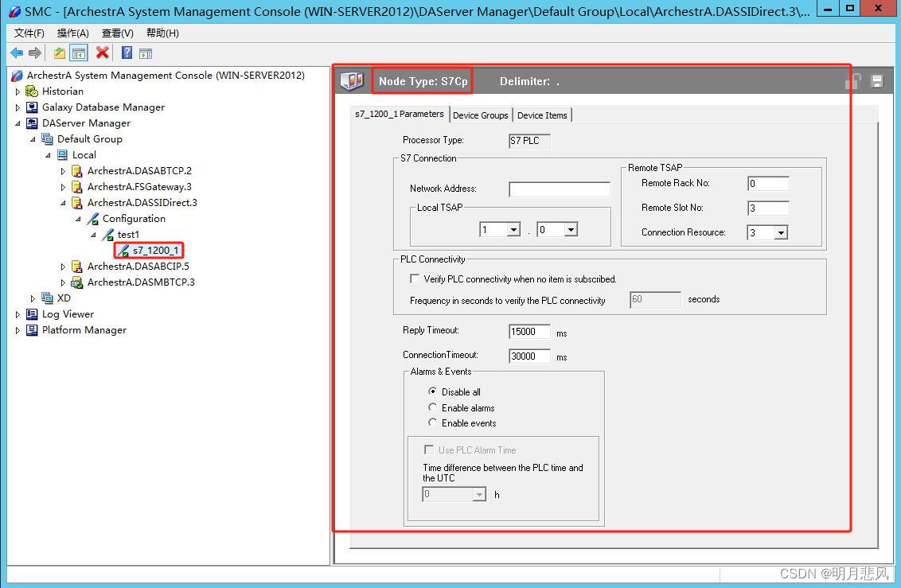Viewport: 901px width, 588px height.
Task: Save the DAServer configuration using floppy disk icon
Action: click(878, 81)
